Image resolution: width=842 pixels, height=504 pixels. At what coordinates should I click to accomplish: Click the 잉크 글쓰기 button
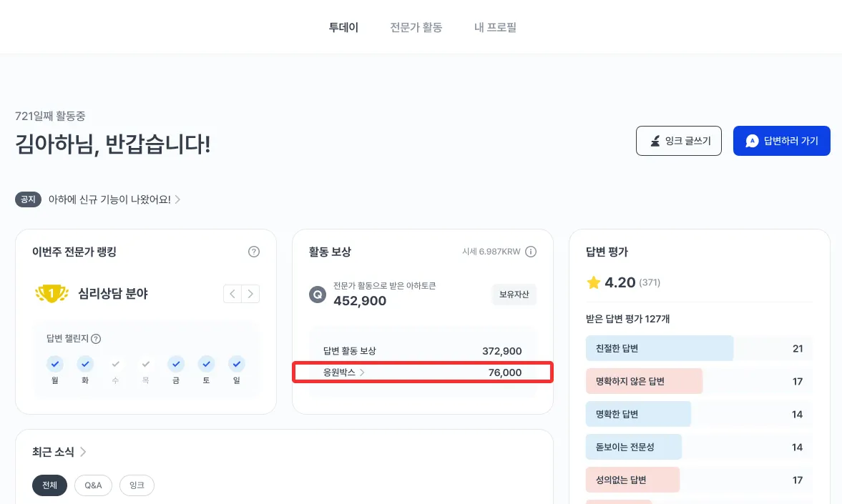tap(679, 141)
